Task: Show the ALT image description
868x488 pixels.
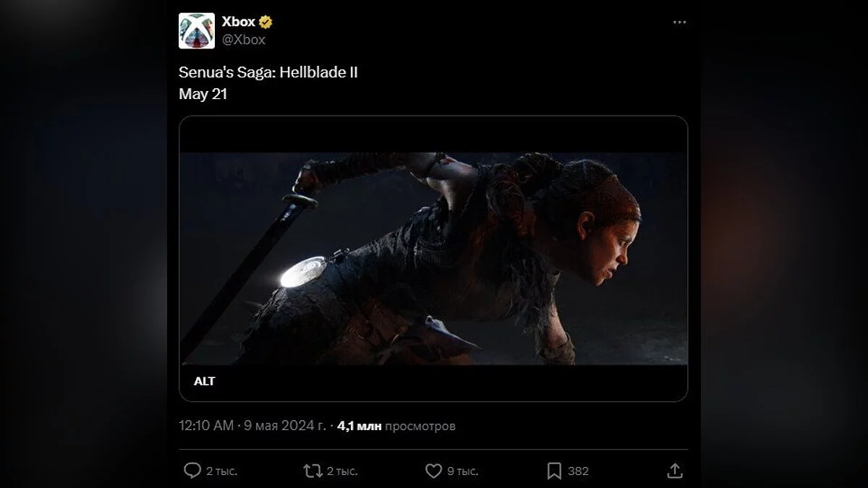Action: click(205, 381)
